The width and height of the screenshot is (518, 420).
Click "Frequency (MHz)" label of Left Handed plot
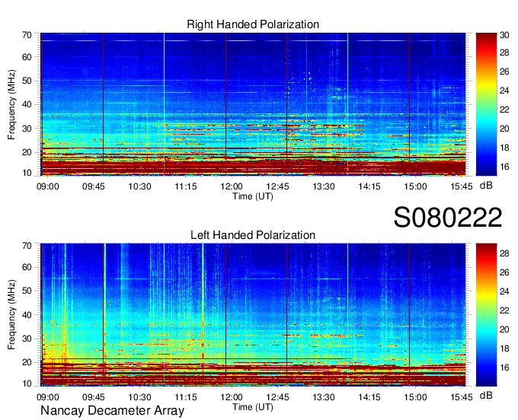(11, 315)
